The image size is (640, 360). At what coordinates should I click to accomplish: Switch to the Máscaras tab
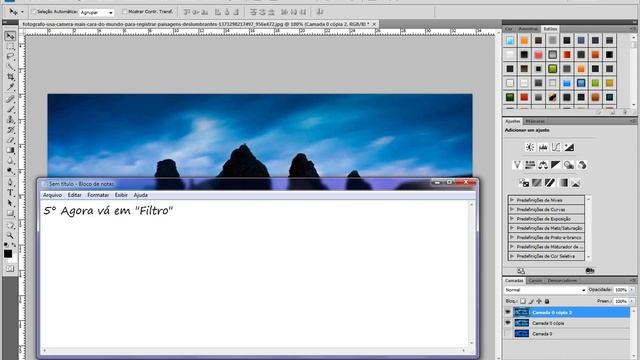click(535, 121)
